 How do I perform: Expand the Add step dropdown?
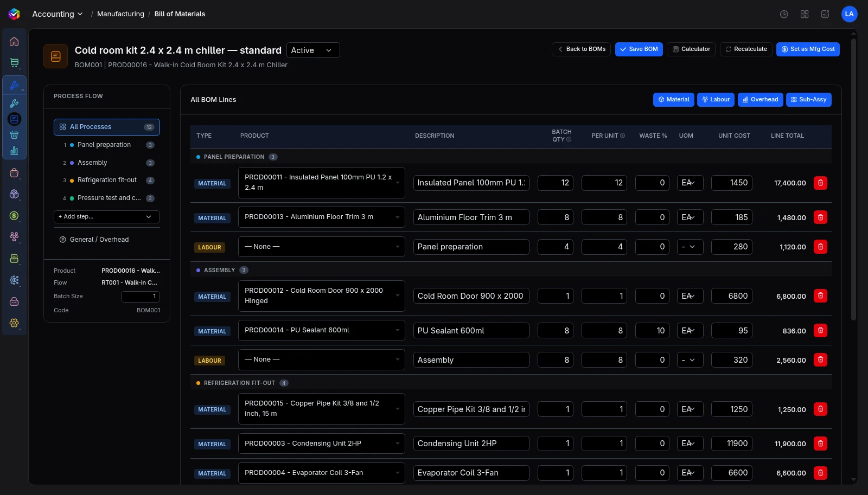pos(107,217)
